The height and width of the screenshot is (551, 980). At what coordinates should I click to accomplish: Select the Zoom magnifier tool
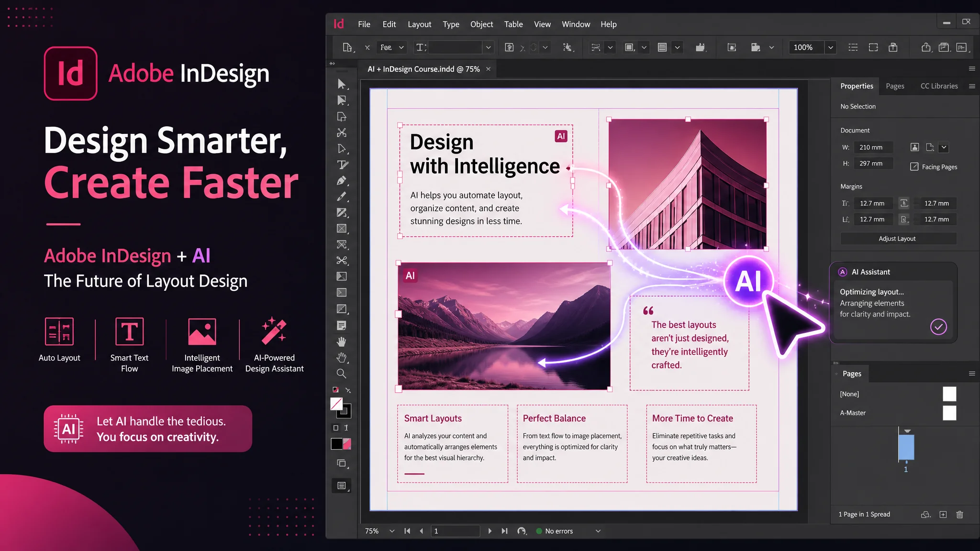tap(341, 374)
